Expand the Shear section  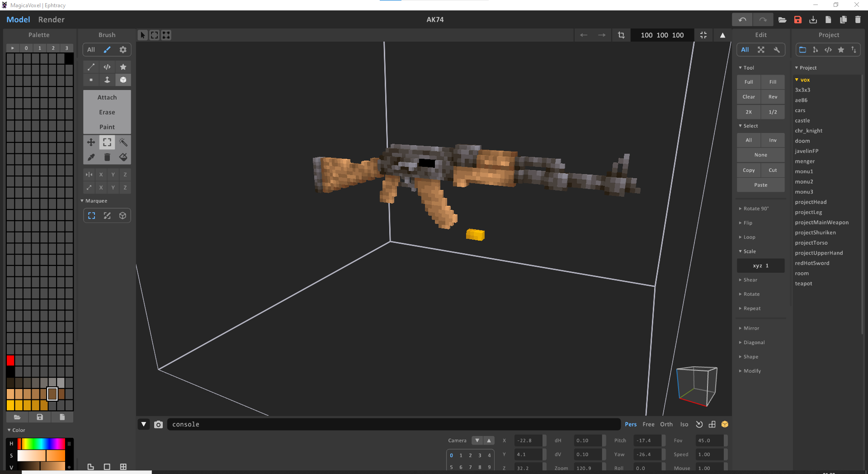coord(750,280)
